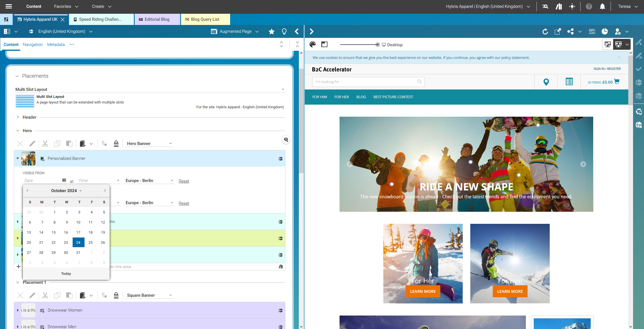Click the Reset link next to Europe - Berlin
Screen dimensions: 644x329
(x=184, y=181)
